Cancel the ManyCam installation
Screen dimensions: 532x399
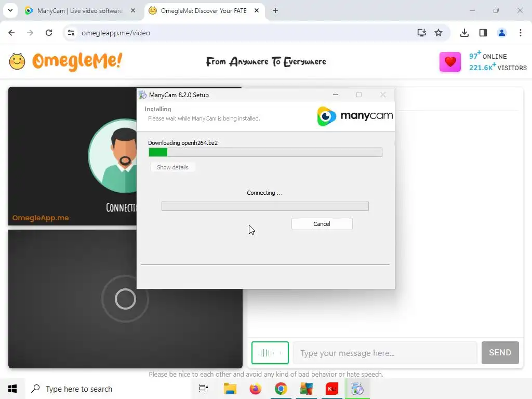(322, 224)
